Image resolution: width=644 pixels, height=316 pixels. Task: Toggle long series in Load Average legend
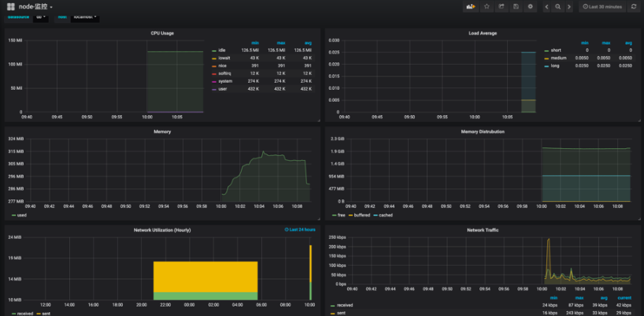tap(555, 65)
